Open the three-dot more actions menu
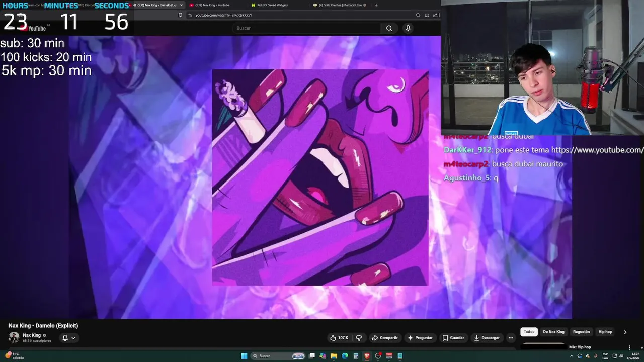 (x=511, y=338)
